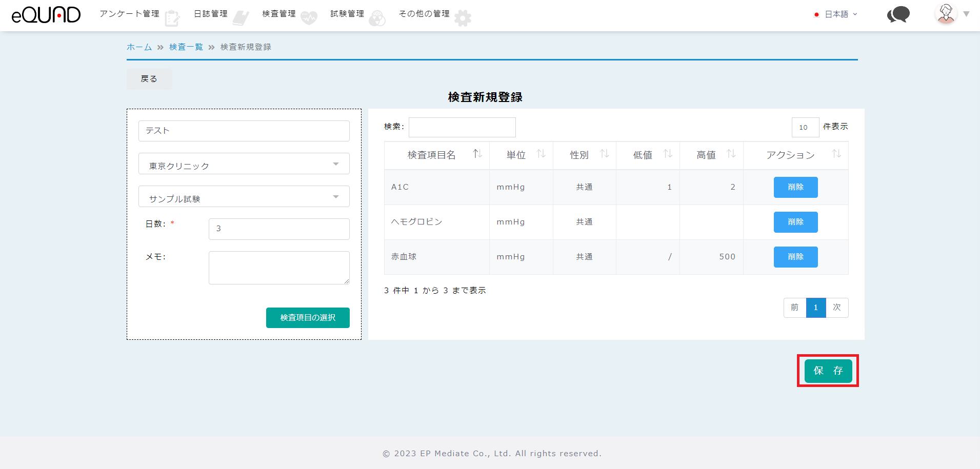
Task: Open the 日本語 language selector
Action: 836,14
